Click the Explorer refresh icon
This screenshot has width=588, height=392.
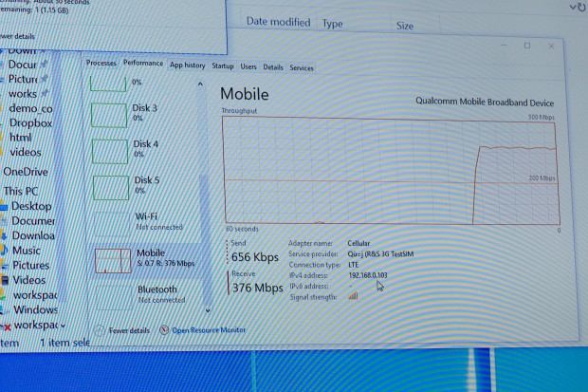pyautogui.click(x=581, y=8)
